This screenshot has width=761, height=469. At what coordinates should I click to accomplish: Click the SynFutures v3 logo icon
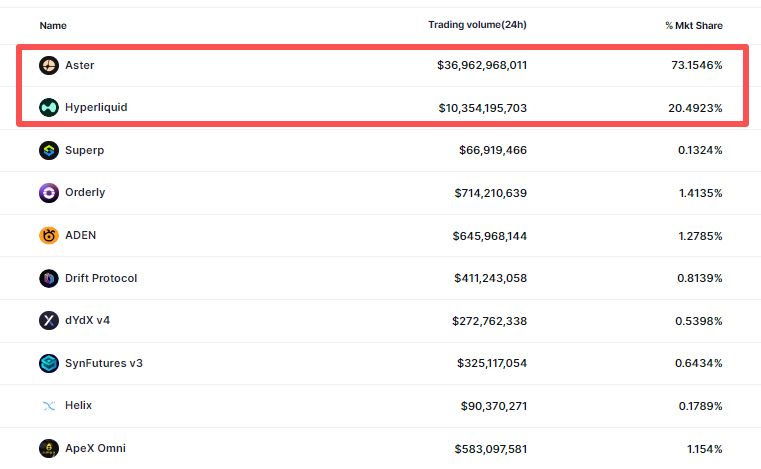tap(49, 363)
